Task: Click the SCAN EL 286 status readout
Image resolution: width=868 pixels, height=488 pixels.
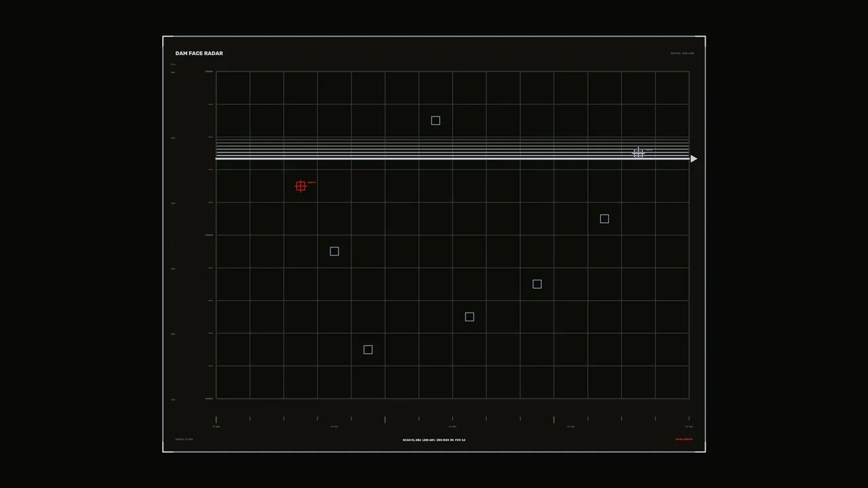Action: pyautogui.click(x=412, y=440)
